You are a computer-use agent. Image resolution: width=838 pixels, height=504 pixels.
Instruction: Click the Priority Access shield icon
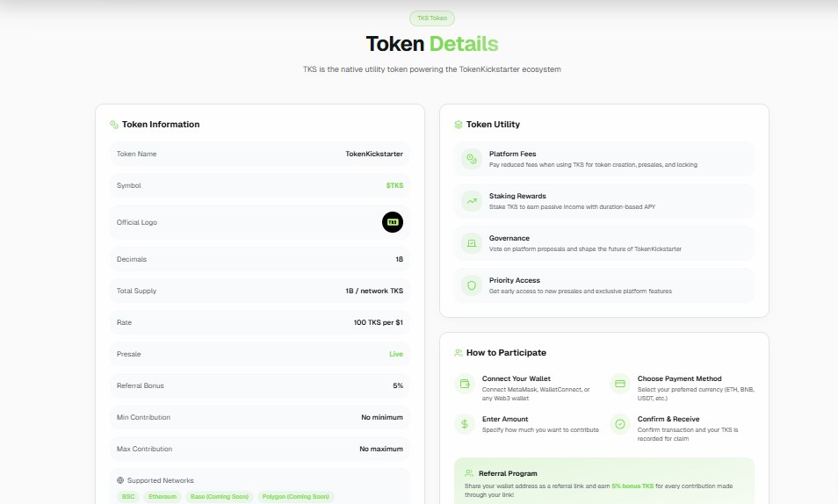(472, 285)
